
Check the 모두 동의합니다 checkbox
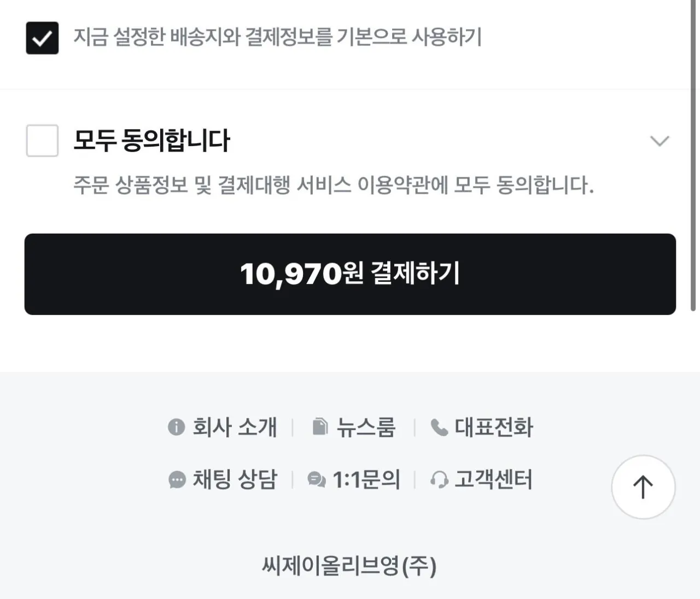pos(42,141)
